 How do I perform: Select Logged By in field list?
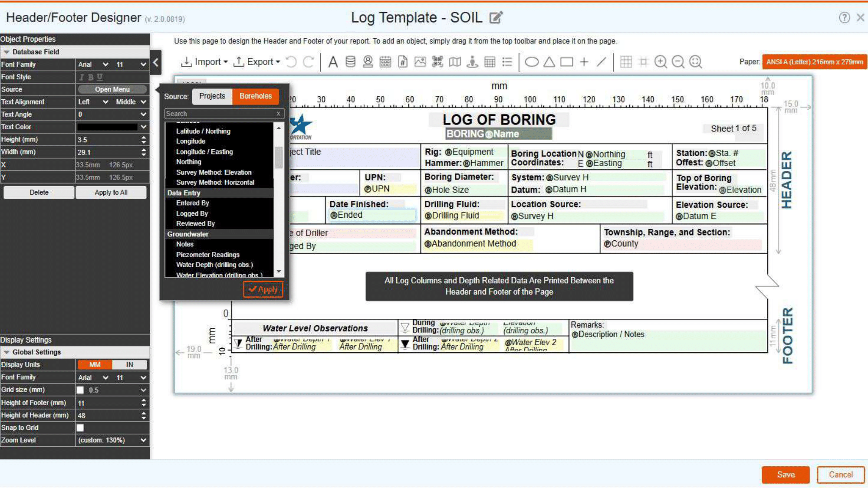[x=192, y=213]
